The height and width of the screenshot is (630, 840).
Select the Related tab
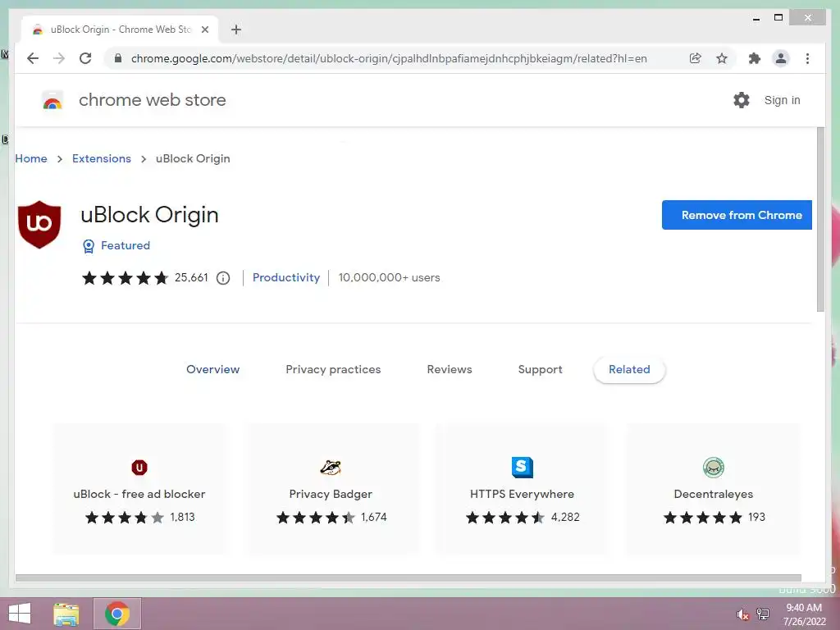click(629, 369)
